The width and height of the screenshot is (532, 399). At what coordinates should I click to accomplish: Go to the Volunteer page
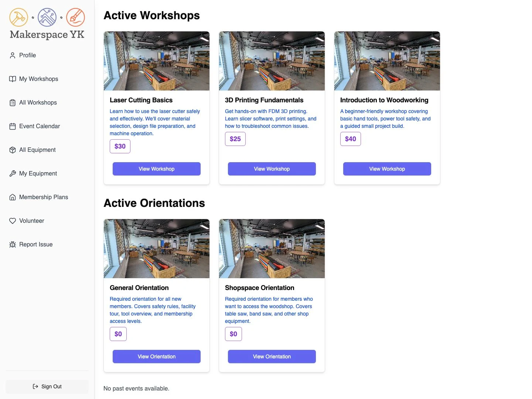click(47, 221)
